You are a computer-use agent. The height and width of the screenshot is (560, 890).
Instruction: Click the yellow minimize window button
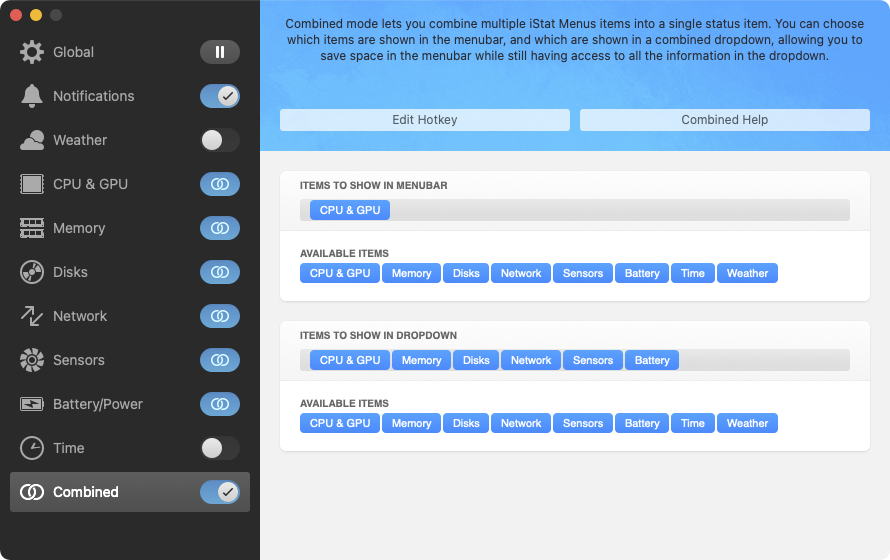tap(36, 15)
